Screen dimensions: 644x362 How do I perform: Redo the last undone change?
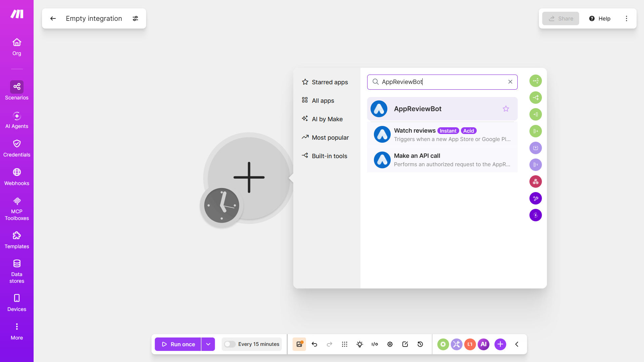click(x=330, y=344)
